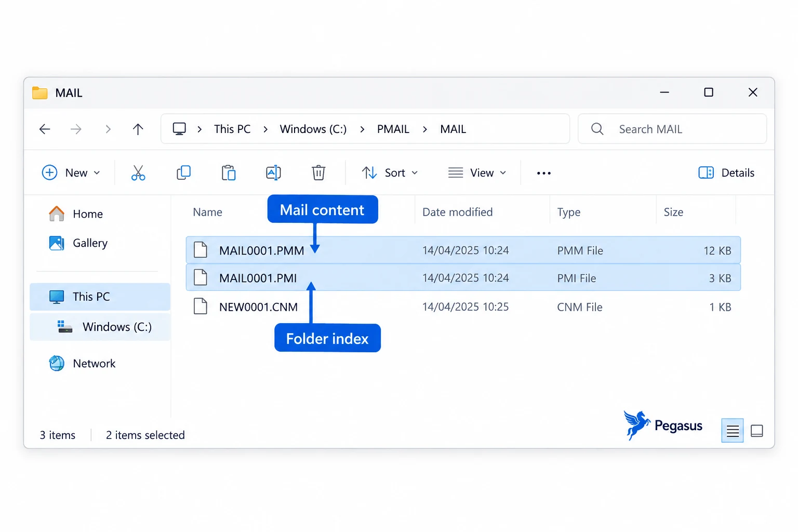The width and height of the screenshot is (798, 532).
Task: Click the Windows (C:) breadcrumb
Action: [313, 129]
